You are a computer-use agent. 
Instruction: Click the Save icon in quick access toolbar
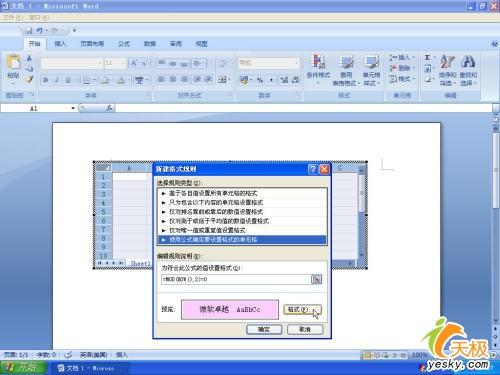click(x=29, y=31)
